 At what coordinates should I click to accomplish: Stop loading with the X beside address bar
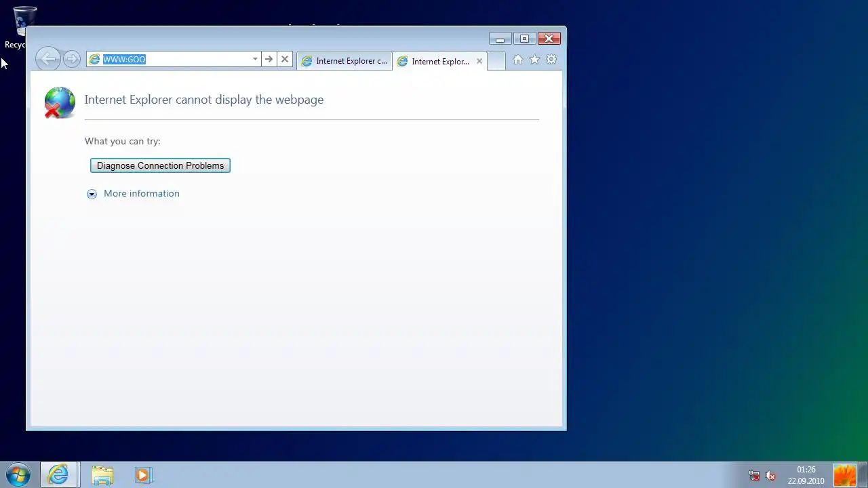(285, 59)
